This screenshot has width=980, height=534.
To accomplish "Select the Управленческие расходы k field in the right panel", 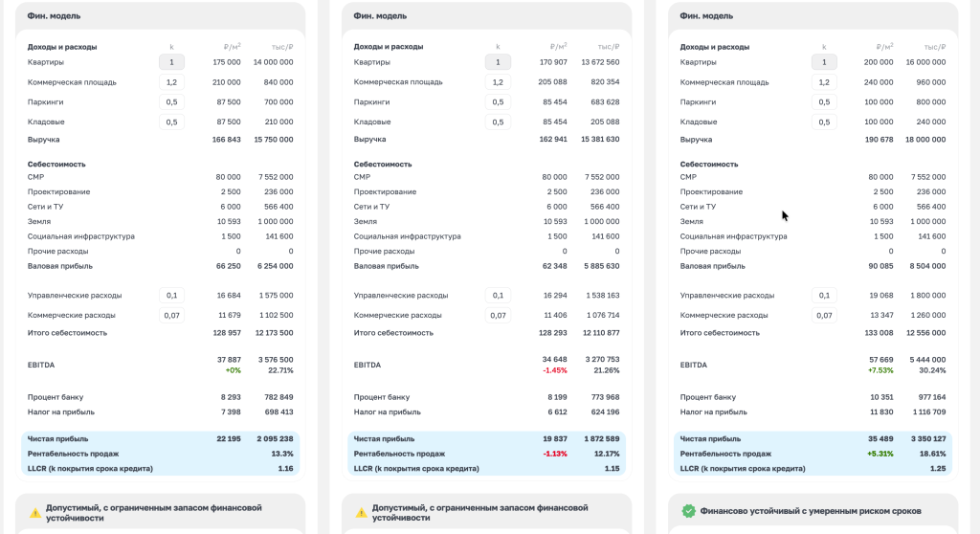I will coord(824,296).
